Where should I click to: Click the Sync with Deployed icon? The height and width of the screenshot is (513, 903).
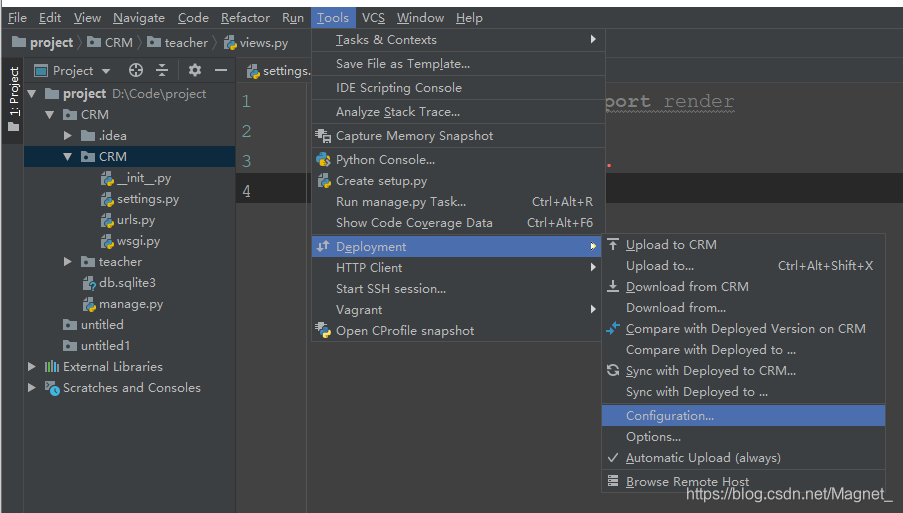click(613, 370)
